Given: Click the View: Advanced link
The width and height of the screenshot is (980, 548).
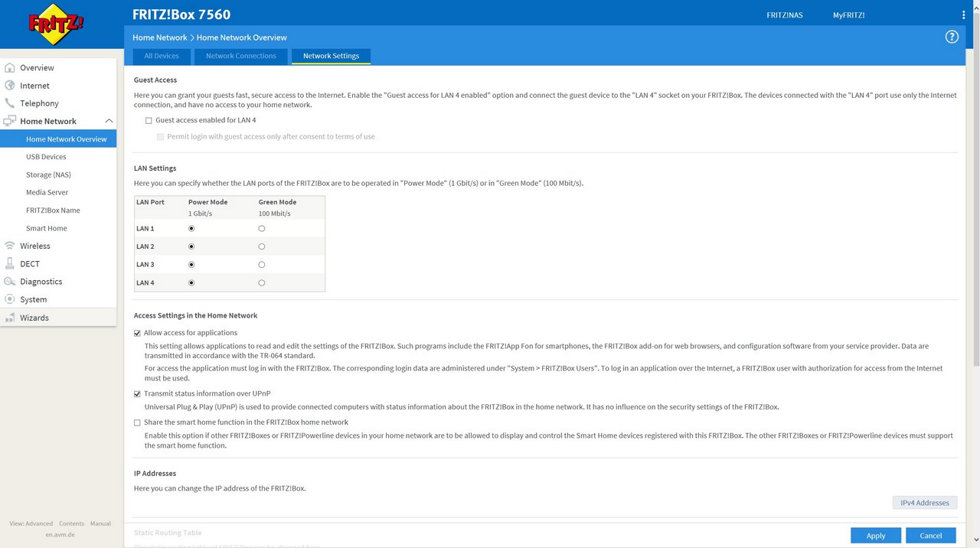Looking at the screenshot, I should [x=31, y=524].
